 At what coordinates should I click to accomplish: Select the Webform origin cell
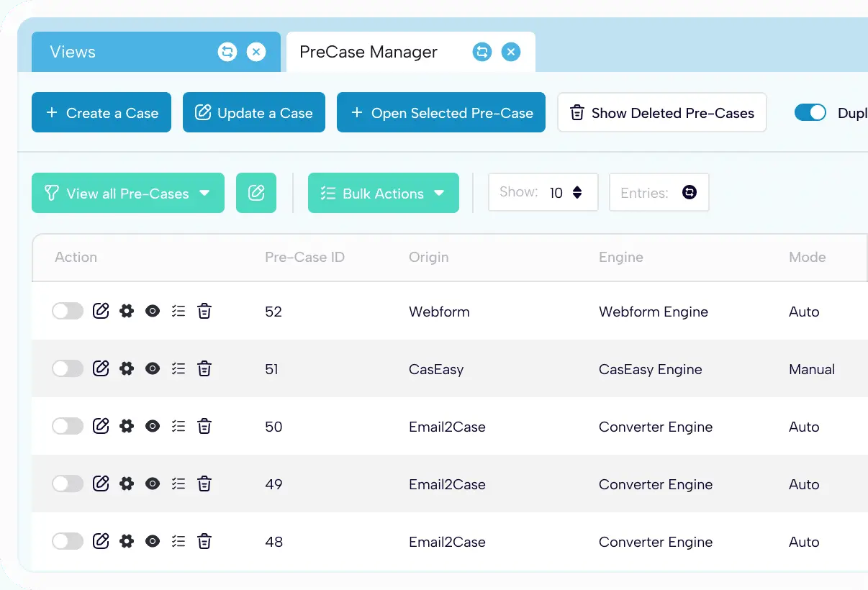point(439,312)
